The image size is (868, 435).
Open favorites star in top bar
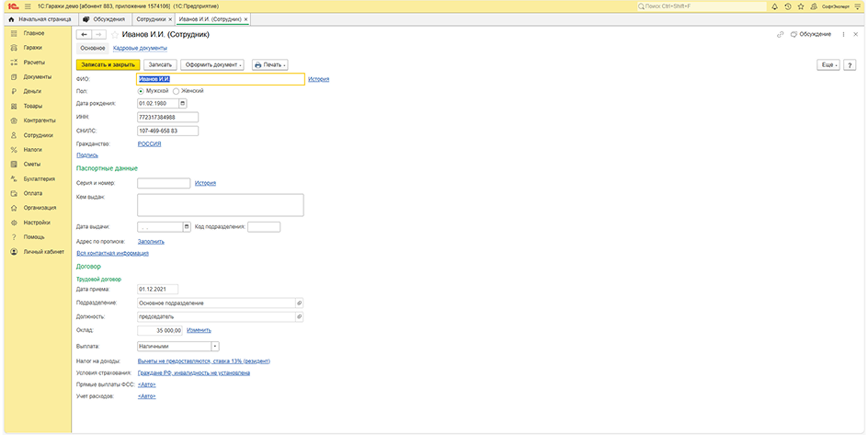coord(800,6)
